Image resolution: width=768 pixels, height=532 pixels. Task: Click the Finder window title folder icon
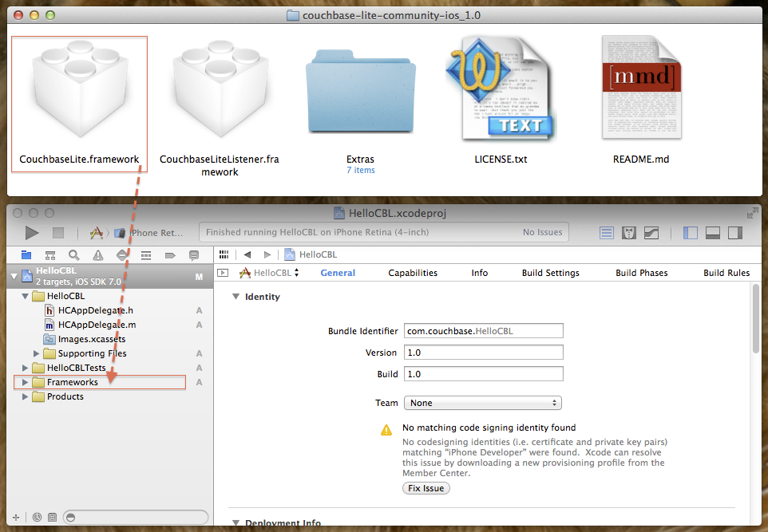tap(293, 15)
